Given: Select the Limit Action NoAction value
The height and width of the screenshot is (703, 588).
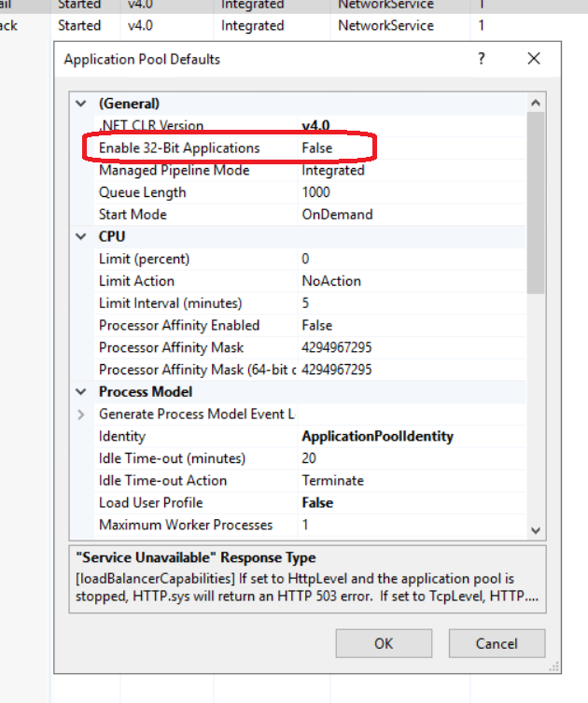Looking at the screenshot, I should (x=329, y=281).
